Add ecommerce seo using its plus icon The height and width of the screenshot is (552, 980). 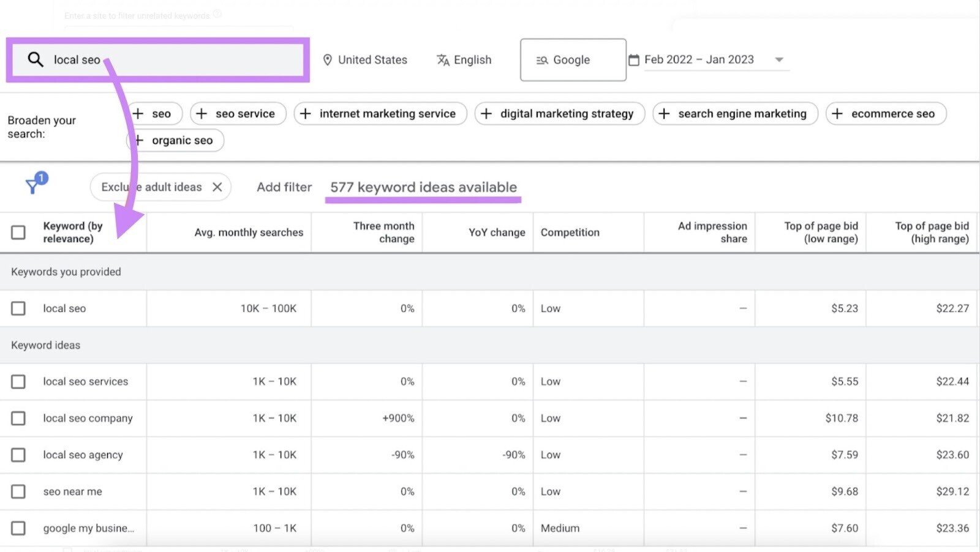tap(837, 113)
